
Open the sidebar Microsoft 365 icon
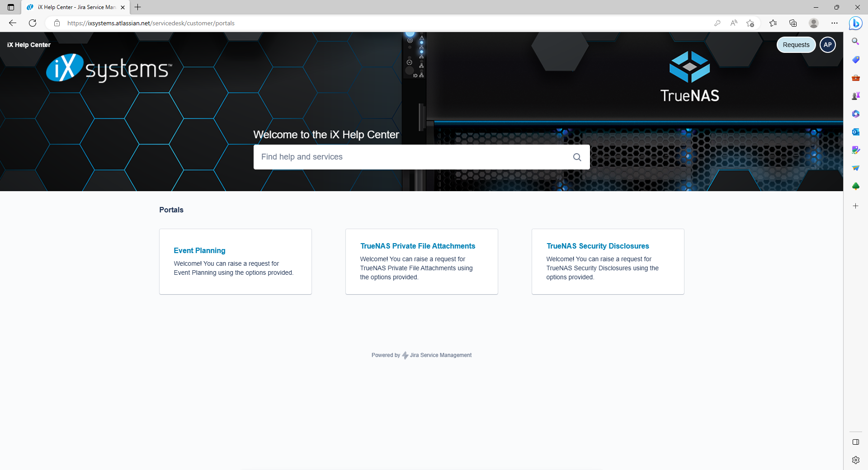point(855,114)
